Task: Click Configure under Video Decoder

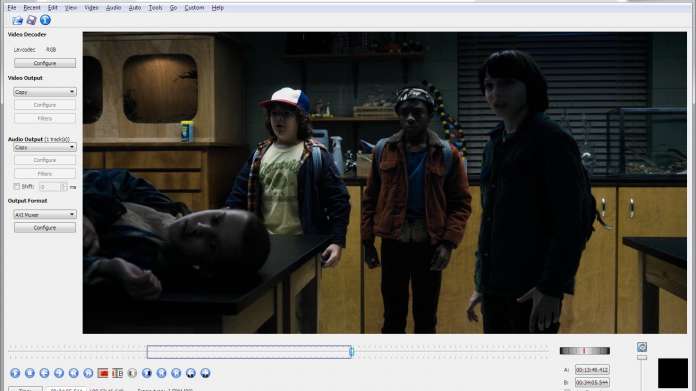Action: (45, 63)
